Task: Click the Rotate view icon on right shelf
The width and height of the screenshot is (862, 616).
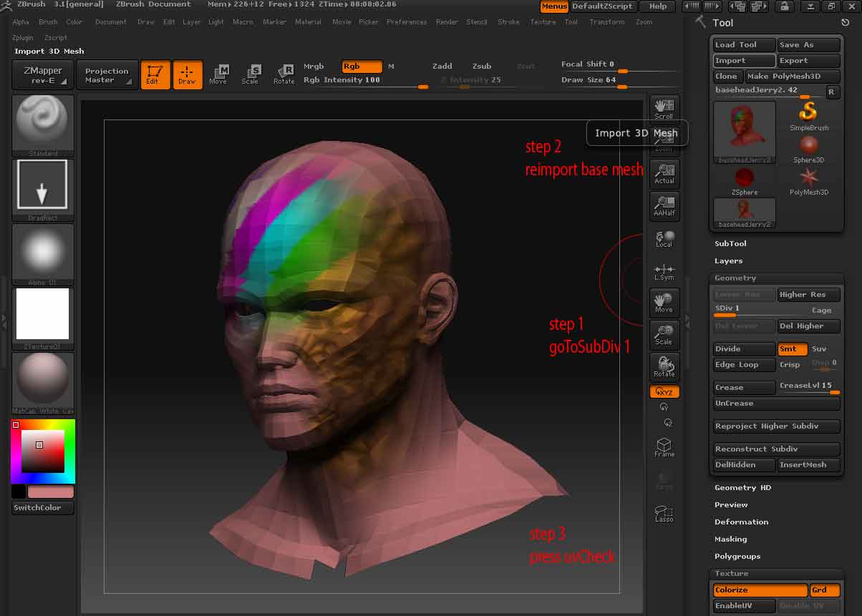Action: (x=664, y=366)
